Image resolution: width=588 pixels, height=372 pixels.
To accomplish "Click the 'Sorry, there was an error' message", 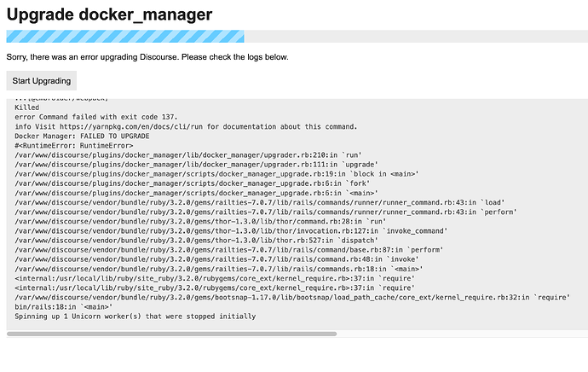I will pos(147,57).
